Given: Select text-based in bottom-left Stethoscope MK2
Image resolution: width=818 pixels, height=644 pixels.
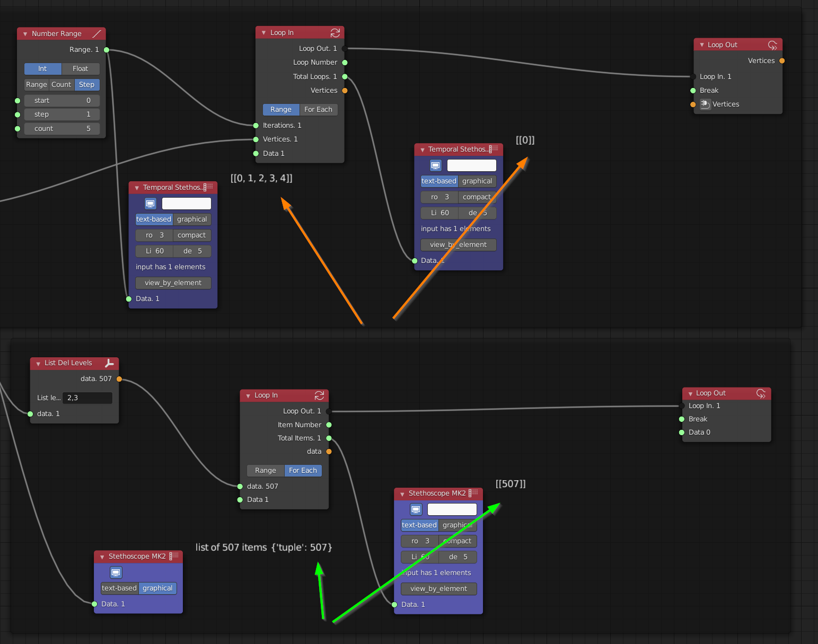Looking at the screenshot, I should 119,588.
